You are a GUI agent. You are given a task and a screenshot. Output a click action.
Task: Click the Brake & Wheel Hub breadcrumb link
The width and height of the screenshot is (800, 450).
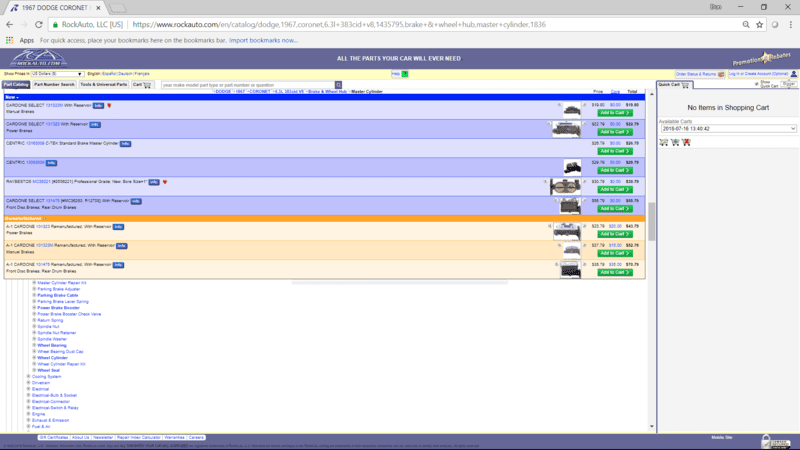click(327, 92)
